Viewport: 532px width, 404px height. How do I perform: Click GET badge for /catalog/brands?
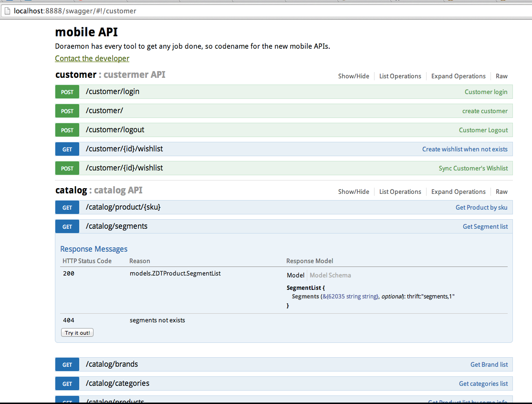(67, 365)
